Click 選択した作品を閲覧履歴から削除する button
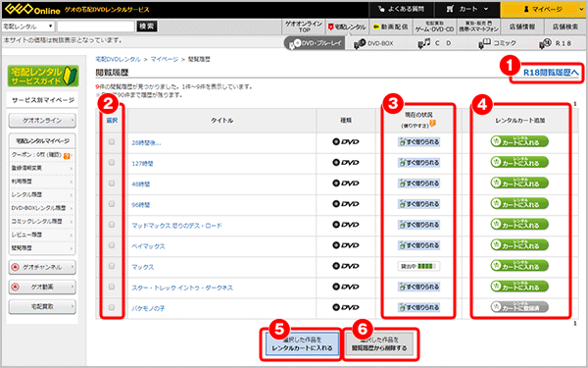This screenshot has width=588, height=368. [x=379, y=344]
